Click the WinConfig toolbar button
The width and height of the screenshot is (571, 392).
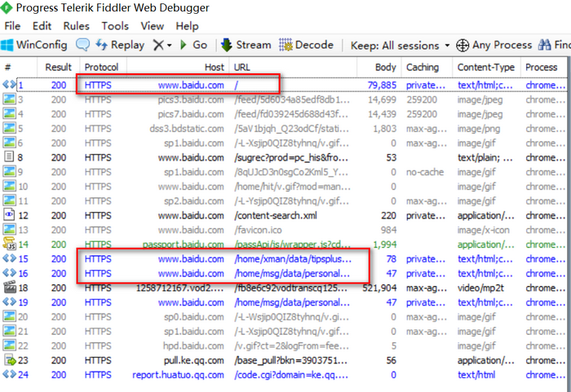click(x=34, y=45)
